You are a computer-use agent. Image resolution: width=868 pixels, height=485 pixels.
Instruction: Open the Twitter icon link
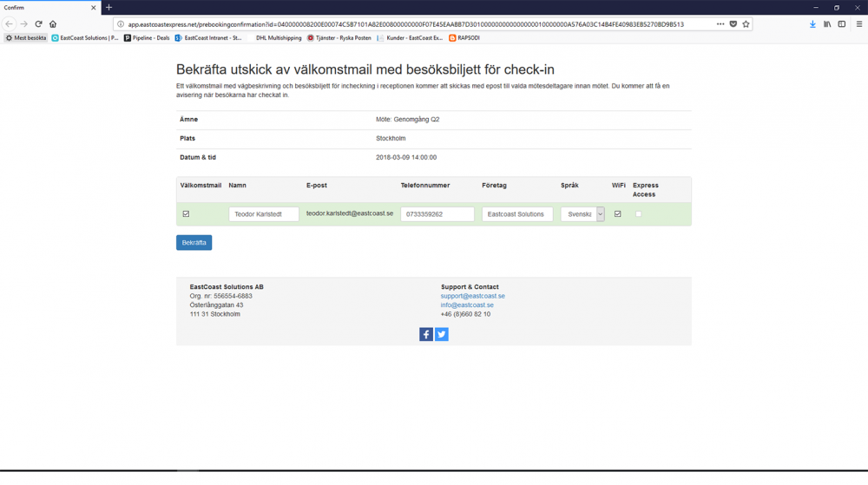click(442, 334)
